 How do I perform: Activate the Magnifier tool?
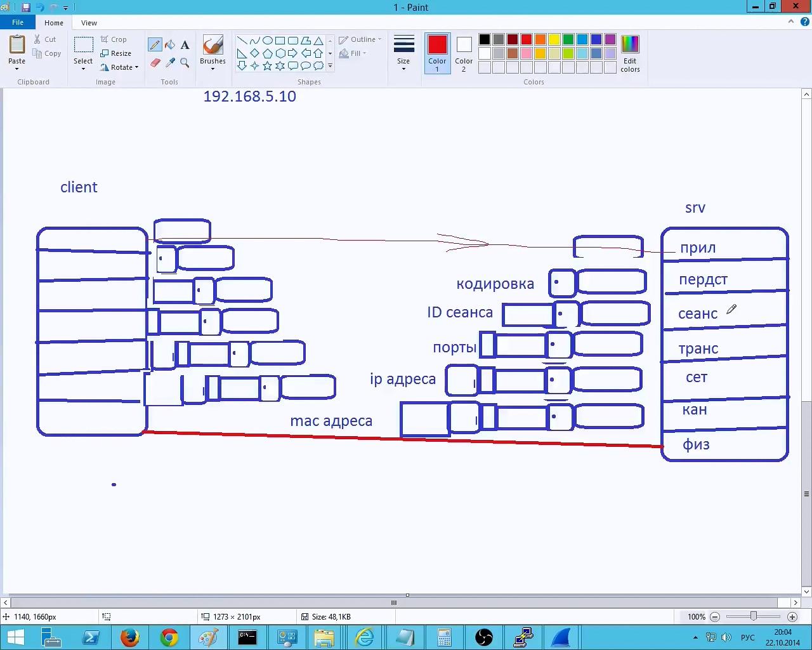(x=185, y=63)
